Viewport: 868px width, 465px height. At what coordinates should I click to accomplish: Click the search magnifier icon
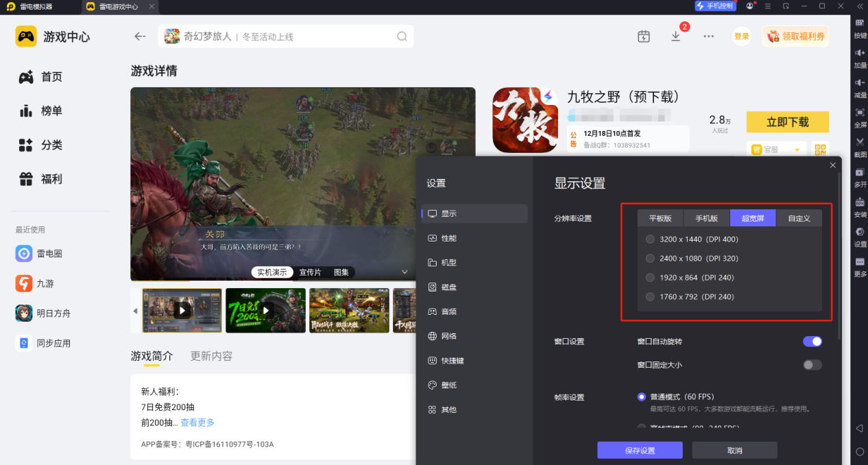coord(402,36)
